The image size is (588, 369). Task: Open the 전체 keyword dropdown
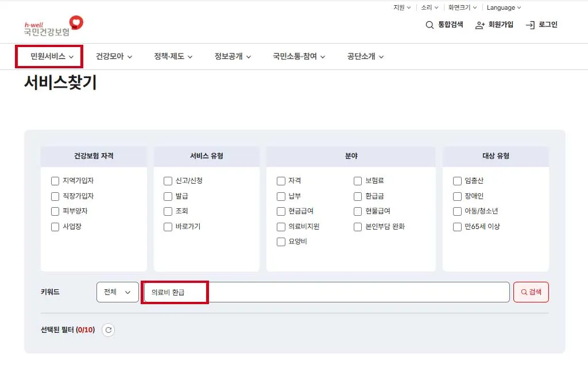pyautogui.click(x=117, y=292)
